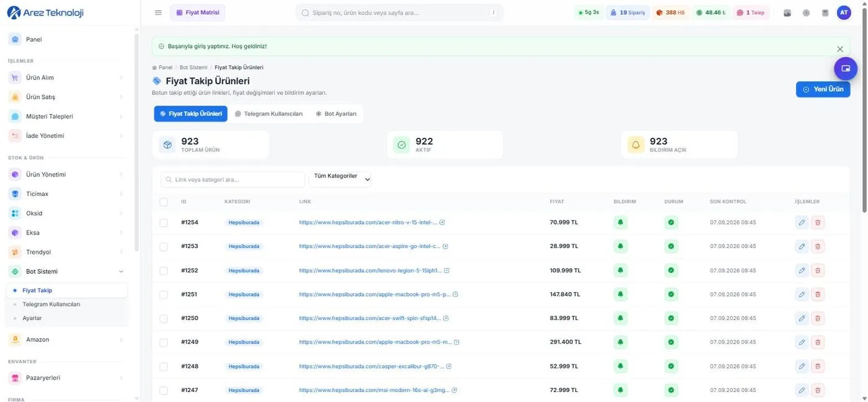Open the Tüm Kategoriler dropdown
This screenshot has height=402, width=868.
click(x=340, y=179)
